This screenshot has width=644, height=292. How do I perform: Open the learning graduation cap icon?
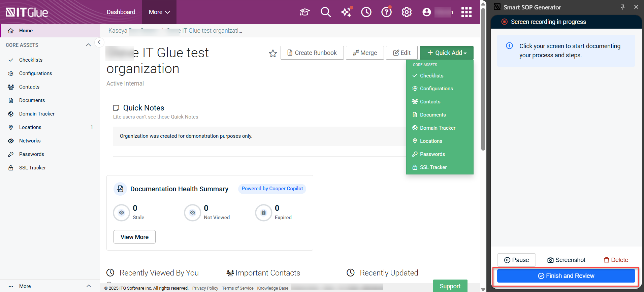[x=304, y=12]
